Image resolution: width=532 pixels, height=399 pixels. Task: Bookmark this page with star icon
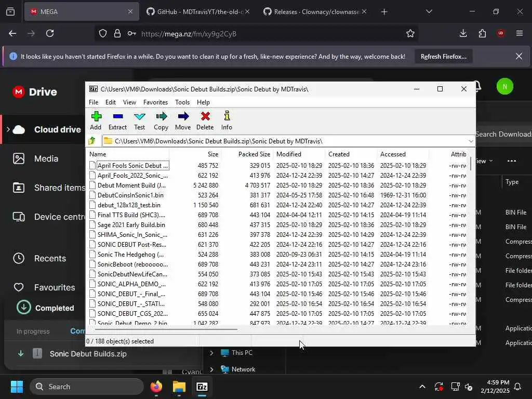410,33
